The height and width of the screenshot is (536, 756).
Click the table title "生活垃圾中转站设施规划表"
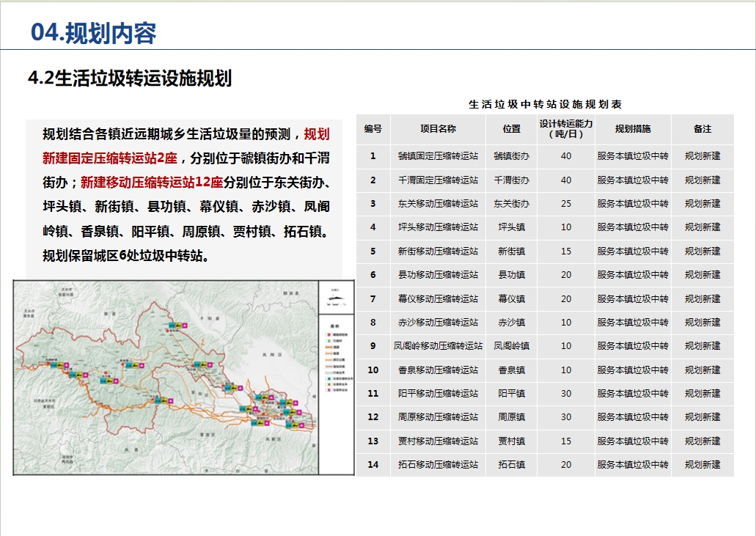546,104
